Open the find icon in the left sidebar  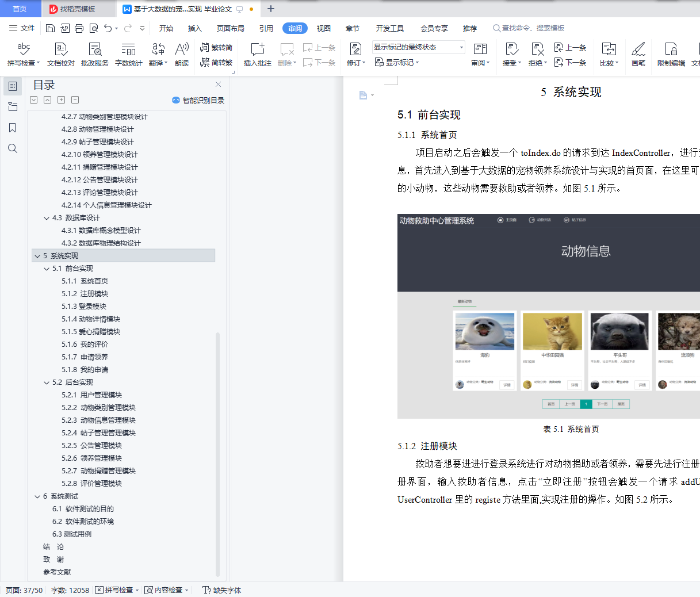click(13, 148)
